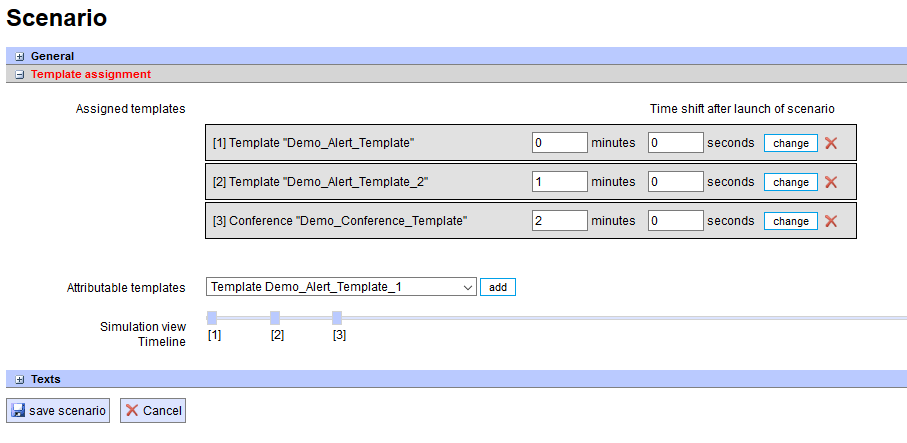
Task: Click the red X Cancel icon
Action: (132, 411)
